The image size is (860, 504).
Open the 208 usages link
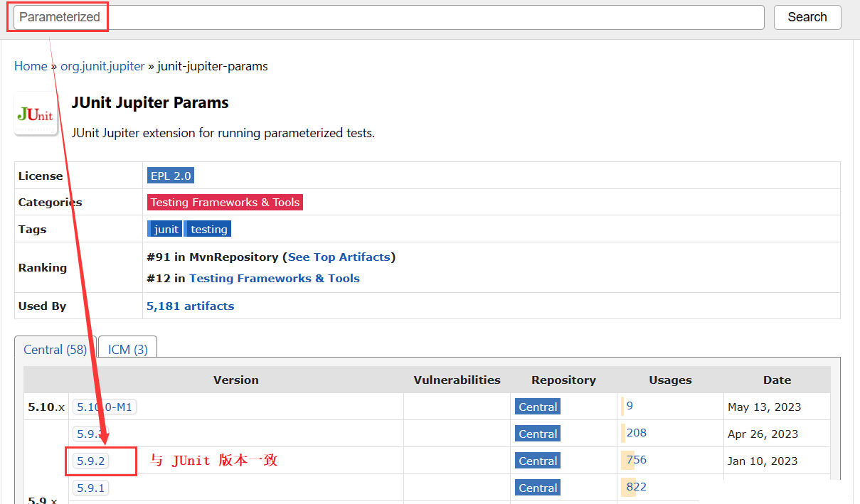pyautogui.click(x=636, y=433)
